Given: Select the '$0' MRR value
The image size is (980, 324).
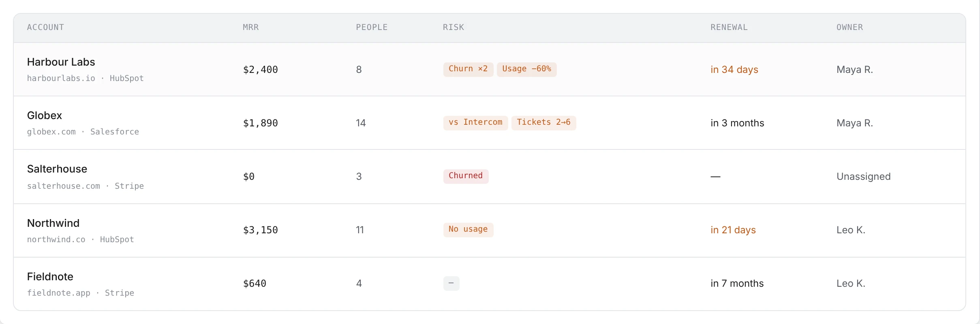Looking at the screenshot, I should tap(248, 177).
